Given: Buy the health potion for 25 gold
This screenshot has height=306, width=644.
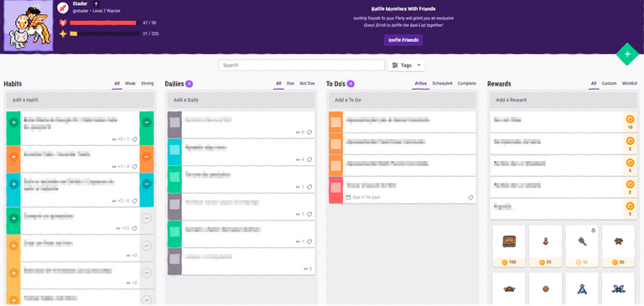Looking at the screenshot, I should pos(545,245).
